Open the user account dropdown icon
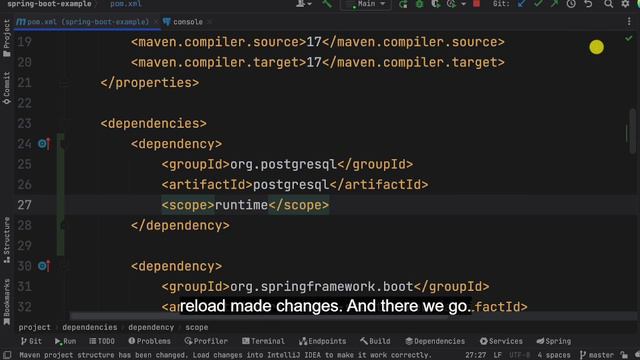The image size is (640, 360). coord(304,4)
